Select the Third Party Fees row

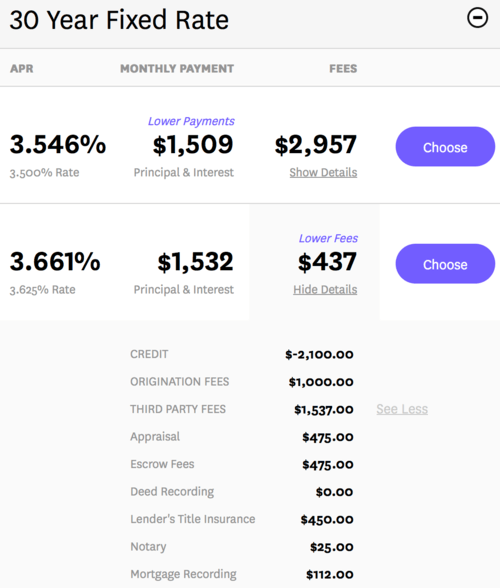tap(242, 409)
